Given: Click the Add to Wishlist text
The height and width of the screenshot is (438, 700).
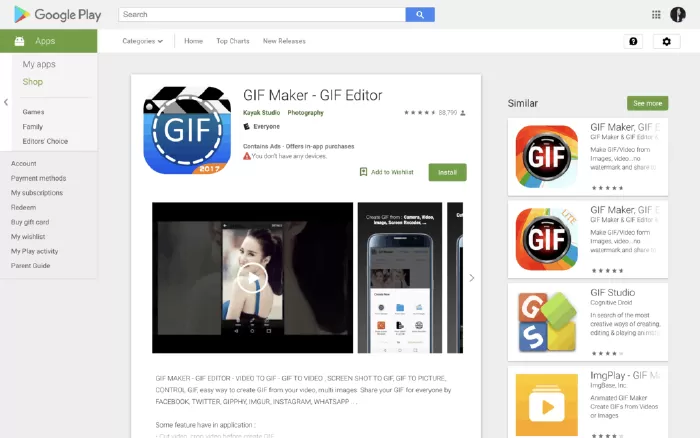Looking at the screenshot, I should pyautogui.click(x=392, y=172).
